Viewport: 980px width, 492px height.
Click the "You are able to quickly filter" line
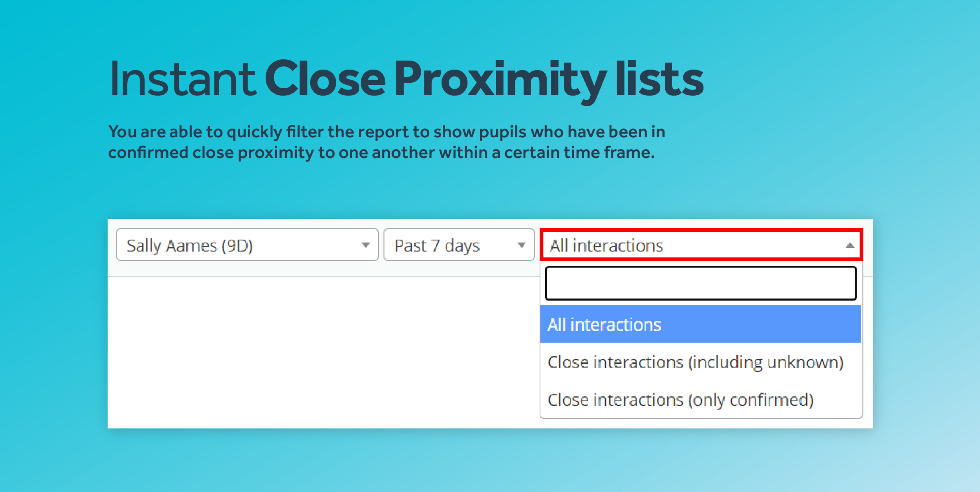(x=387, y=132)
